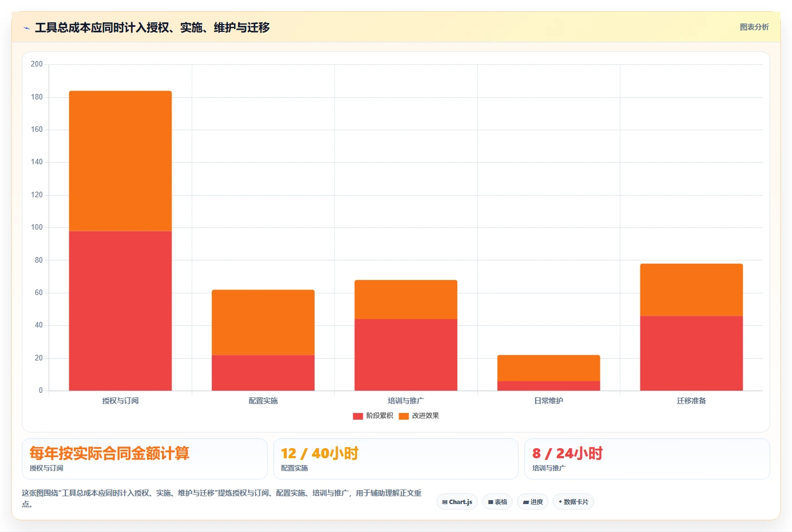
Task: Click the y-axis value 0
Action: click(x=41, y=391)
